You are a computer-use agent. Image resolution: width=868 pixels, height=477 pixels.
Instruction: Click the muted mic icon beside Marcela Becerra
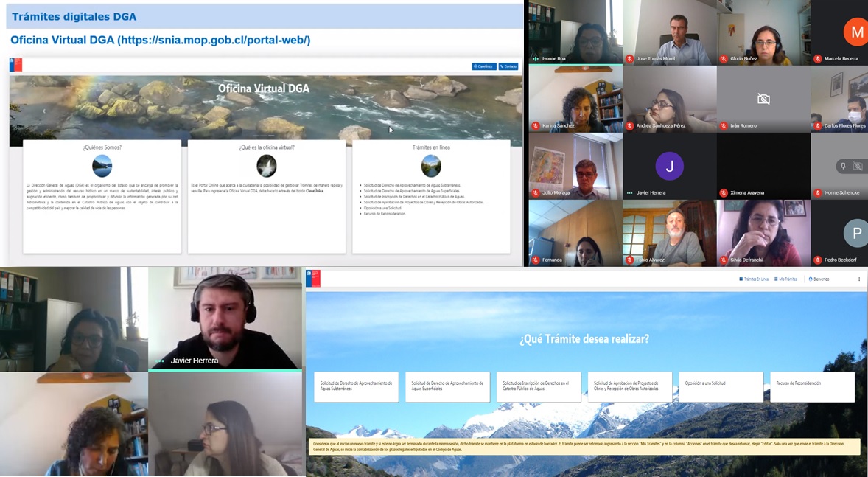818,59
